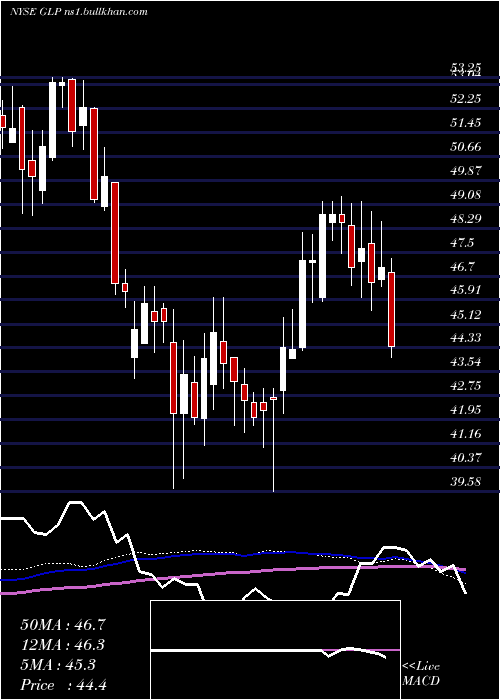The image size is (500, 700).
Task: Click the 12MA : 46.3 readout
Action: pos(63,645)
